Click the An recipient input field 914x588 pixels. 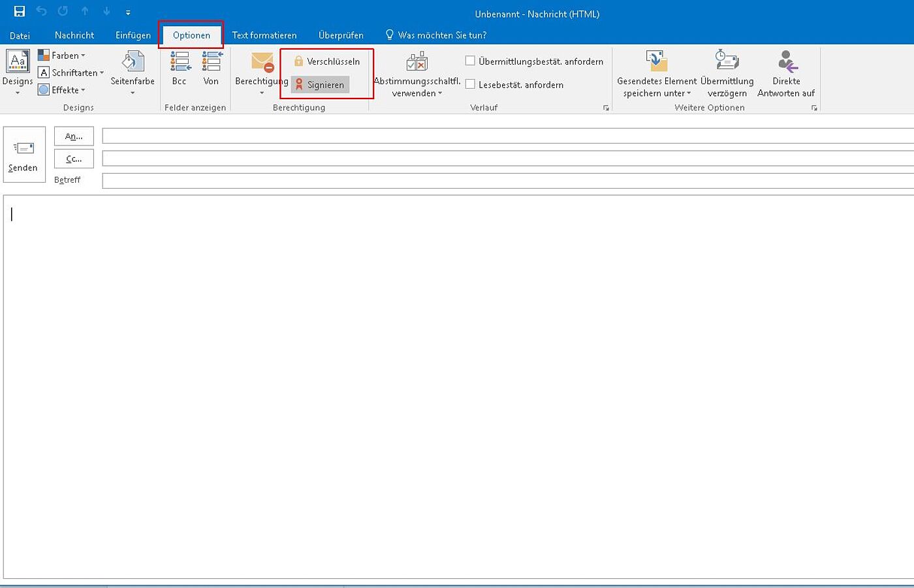click(x=508, y=136)
